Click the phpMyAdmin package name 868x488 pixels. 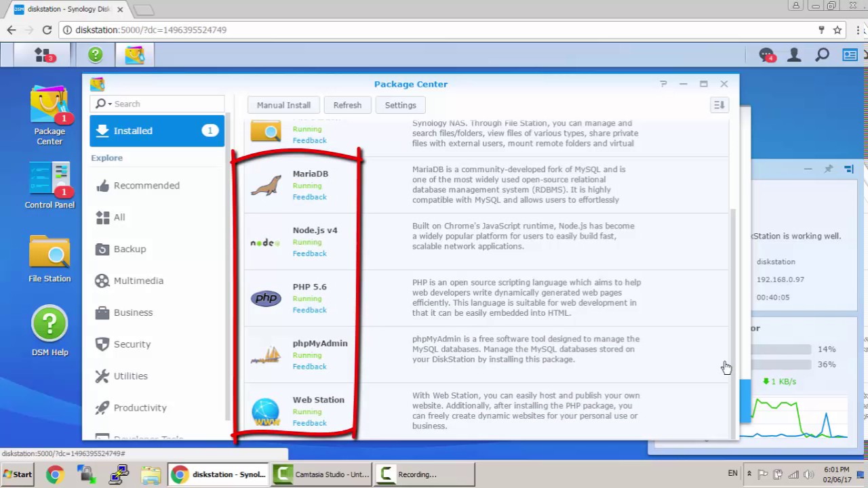320,343
